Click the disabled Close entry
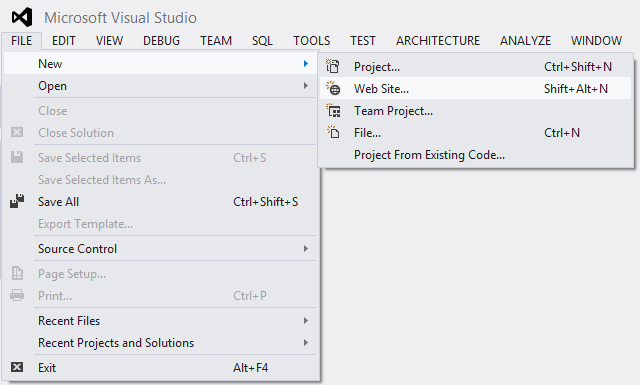 pos(160,111)
